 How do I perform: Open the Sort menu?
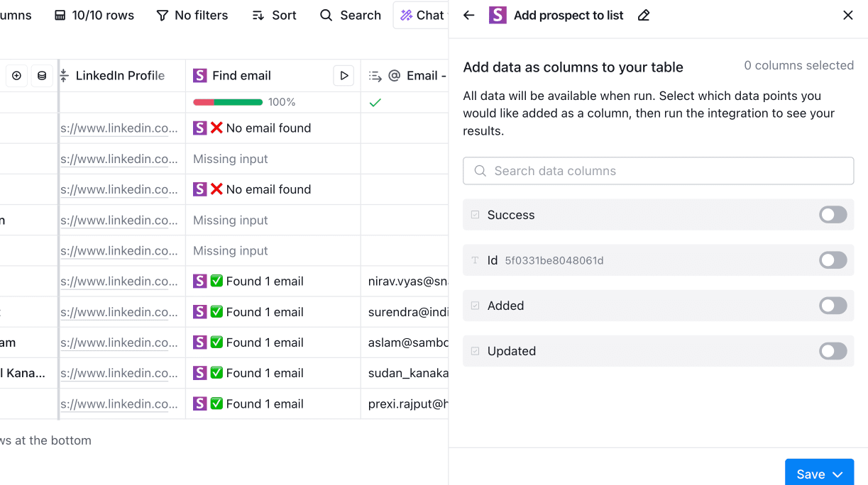click(x=275, y=16)
